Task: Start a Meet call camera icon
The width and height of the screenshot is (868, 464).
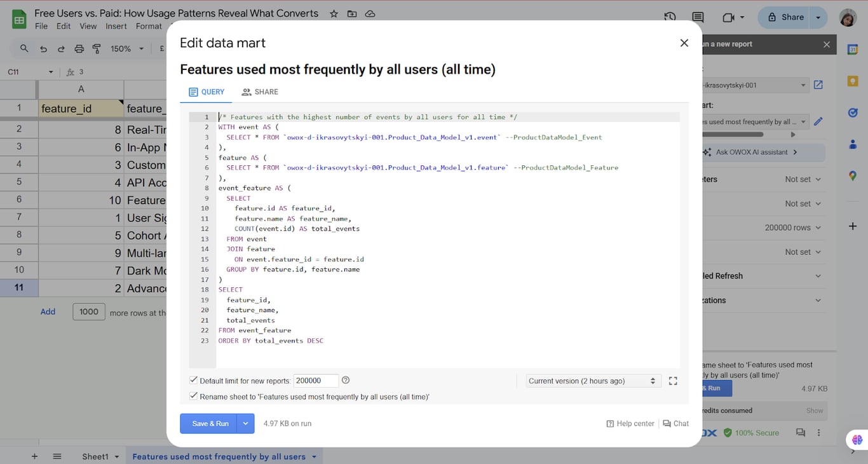Action: point(728,17)
